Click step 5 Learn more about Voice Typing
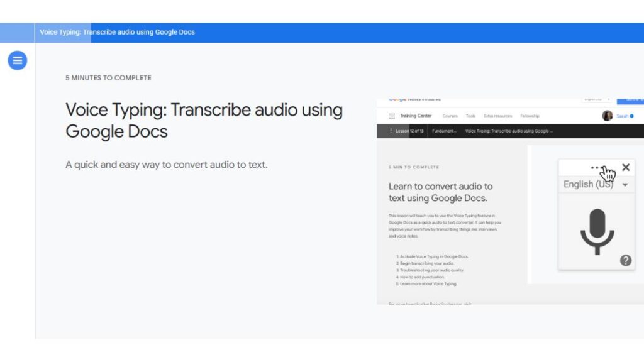The height and width of the screenshot is (362, 644). click(x=426, y=284)
